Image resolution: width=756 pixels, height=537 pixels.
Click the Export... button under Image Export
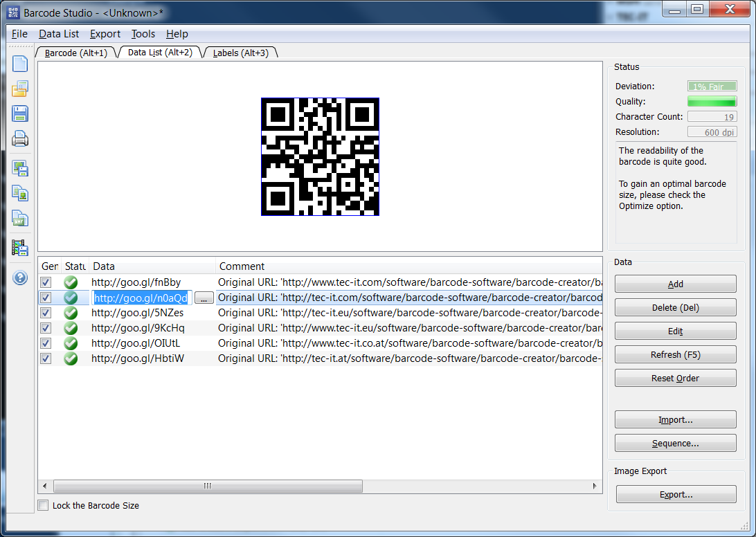coord(676,495)
